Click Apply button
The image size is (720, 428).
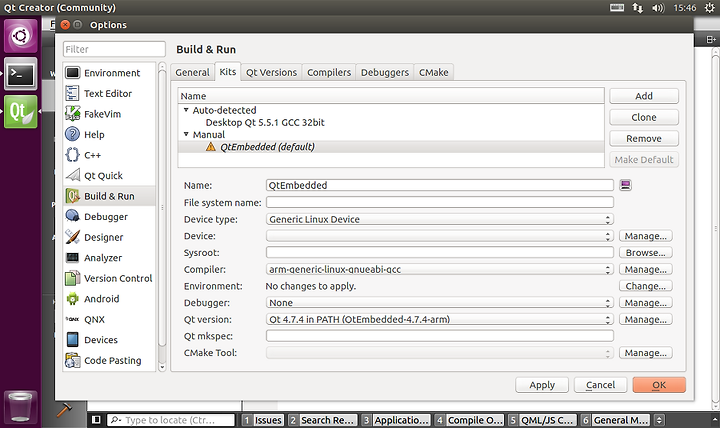click(542, 385)
